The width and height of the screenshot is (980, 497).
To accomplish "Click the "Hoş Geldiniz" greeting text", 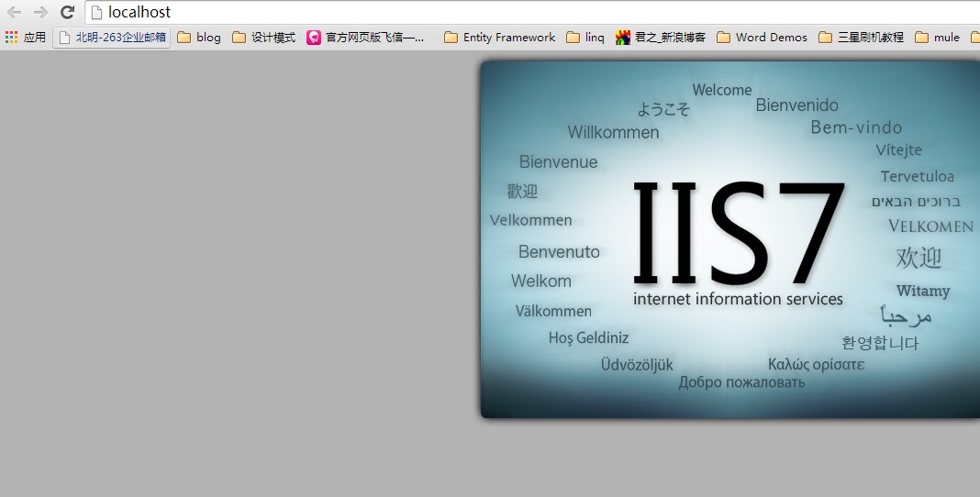I will point(588,337).
